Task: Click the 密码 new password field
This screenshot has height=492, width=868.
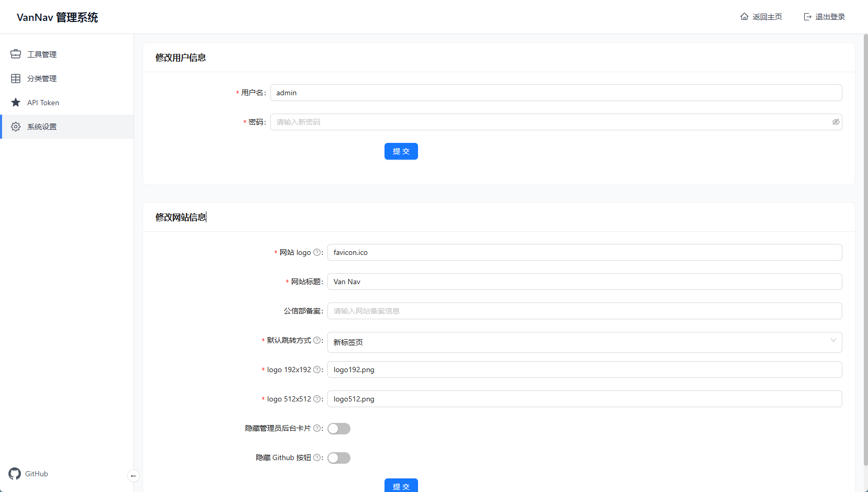Action: click(x=556, y=122)
